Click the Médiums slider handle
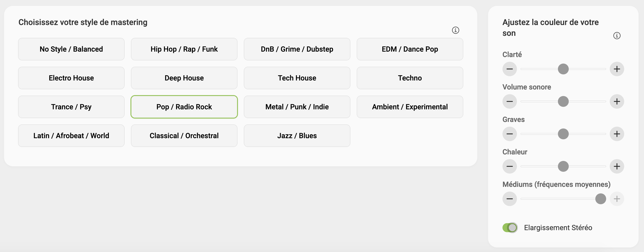Viewport: 644px width, 252px height. point(601,199)
